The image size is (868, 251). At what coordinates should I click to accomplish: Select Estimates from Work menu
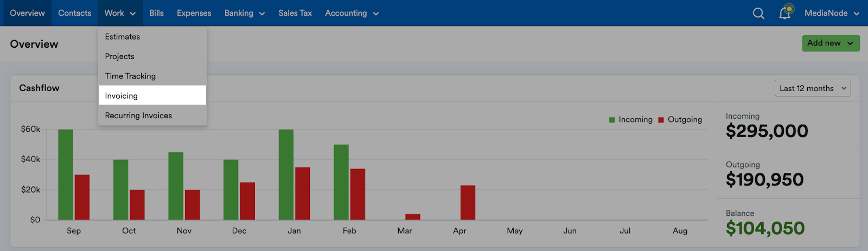coord(152,37)
